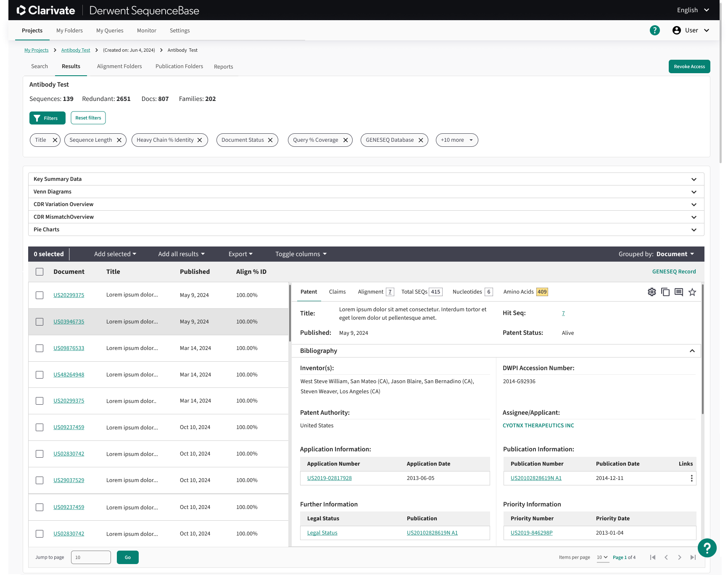Expand CDR Variation Overview section
The height and width of the screenshot is (575, 728).
(366, 204)
